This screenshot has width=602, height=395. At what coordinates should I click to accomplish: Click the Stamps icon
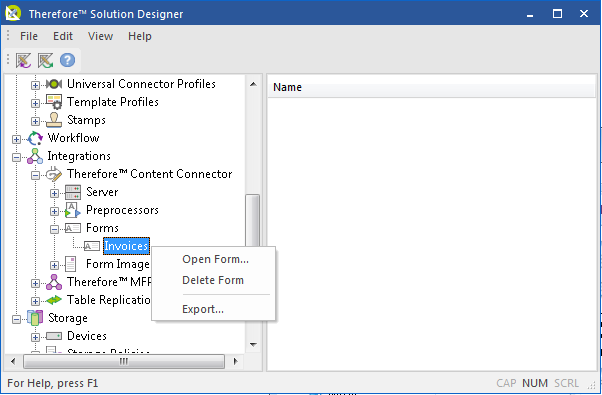pyautogui.click(x=54, y=120)
